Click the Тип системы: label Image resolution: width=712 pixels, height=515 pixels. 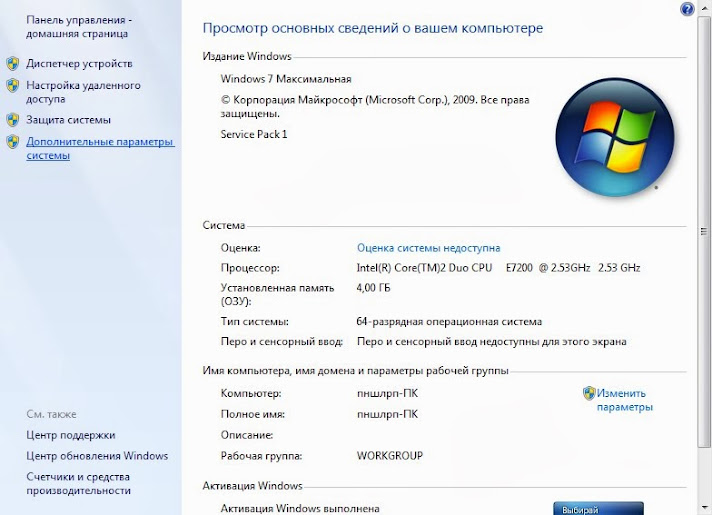coord(254,322)
